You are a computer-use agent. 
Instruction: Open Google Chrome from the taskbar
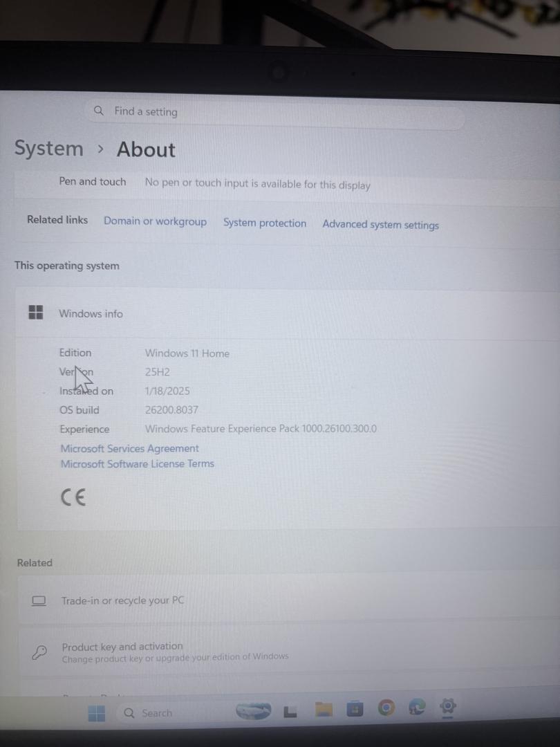(x=386, y=708)
